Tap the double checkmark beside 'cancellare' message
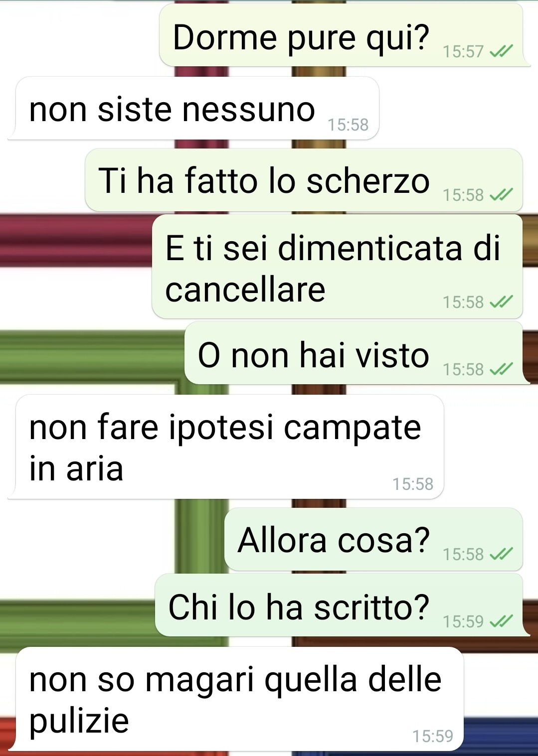 (x=501, y=302)
